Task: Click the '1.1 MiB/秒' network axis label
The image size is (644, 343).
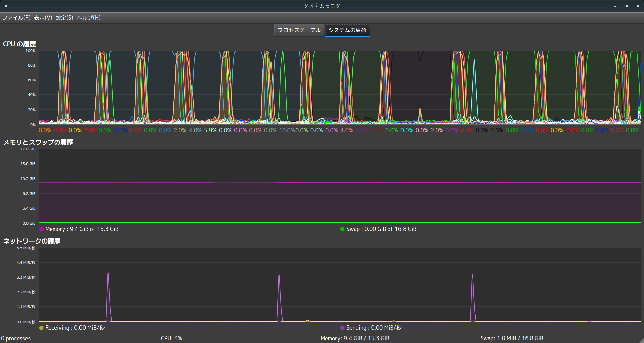Action: (x=26, y=307)
